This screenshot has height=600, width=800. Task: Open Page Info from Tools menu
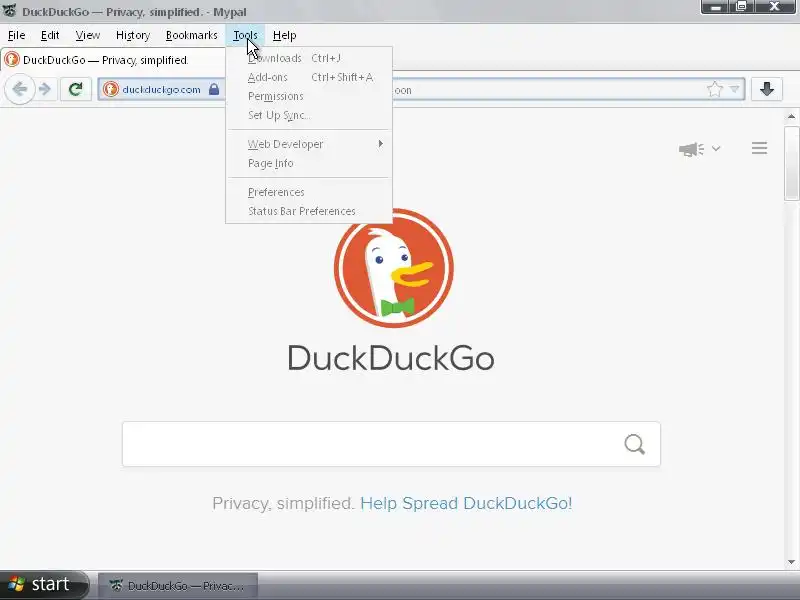click(x=309, y=163)
